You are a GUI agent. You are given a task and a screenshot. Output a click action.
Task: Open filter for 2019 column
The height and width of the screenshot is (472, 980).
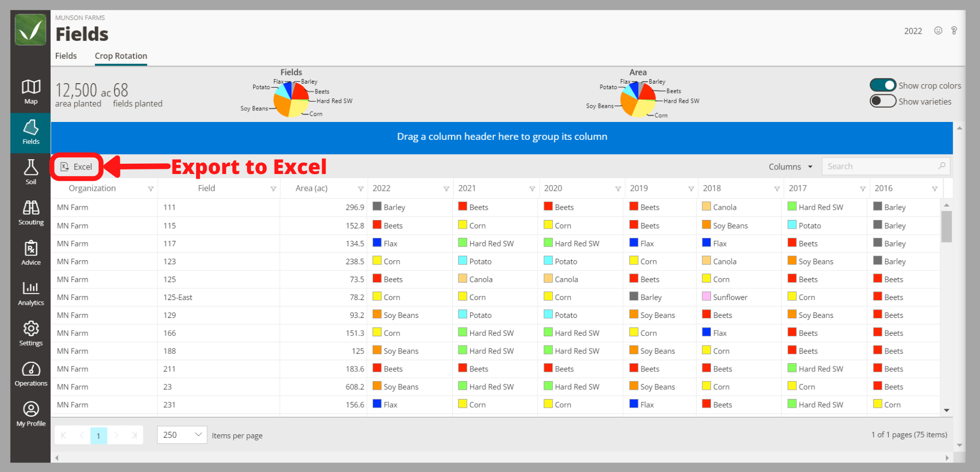click(691, 189)
